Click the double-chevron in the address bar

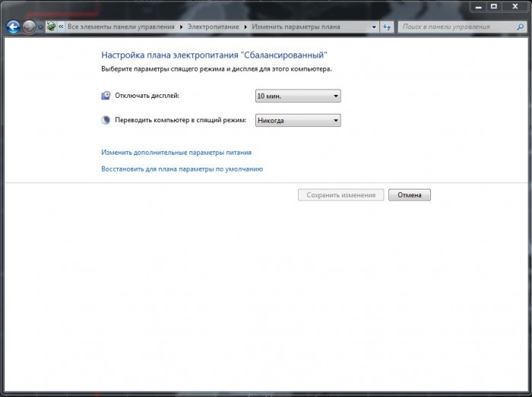(x=61, y=27)
